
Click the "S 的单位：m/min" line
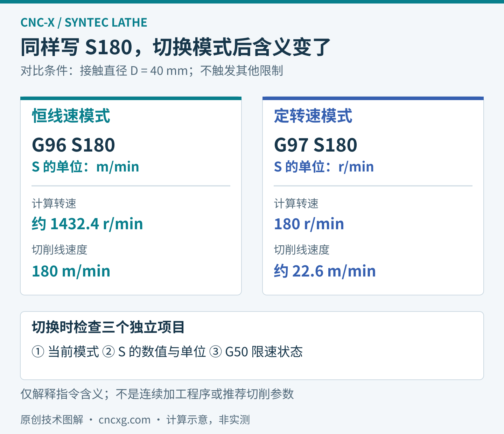85,167
